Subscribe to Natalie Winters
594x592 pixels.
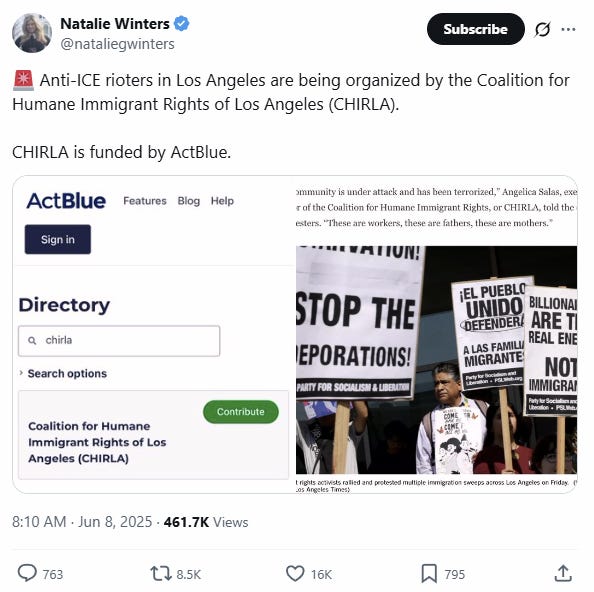(x=475, y=29)
